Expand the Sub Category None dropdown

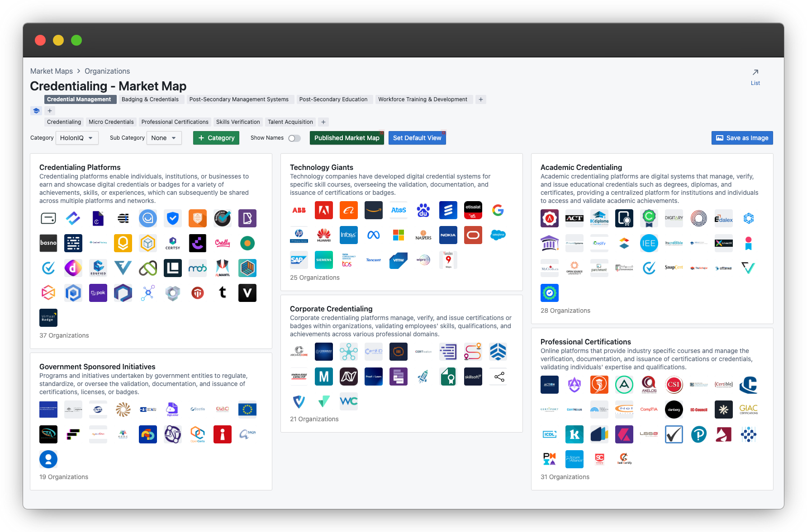click(164, 138)
